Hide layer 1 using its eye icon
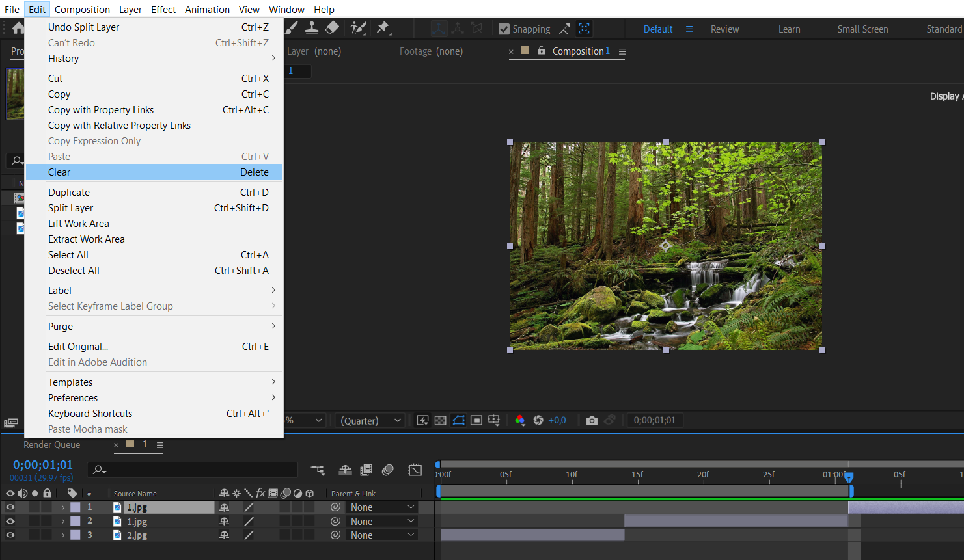 tap(10, 507)
